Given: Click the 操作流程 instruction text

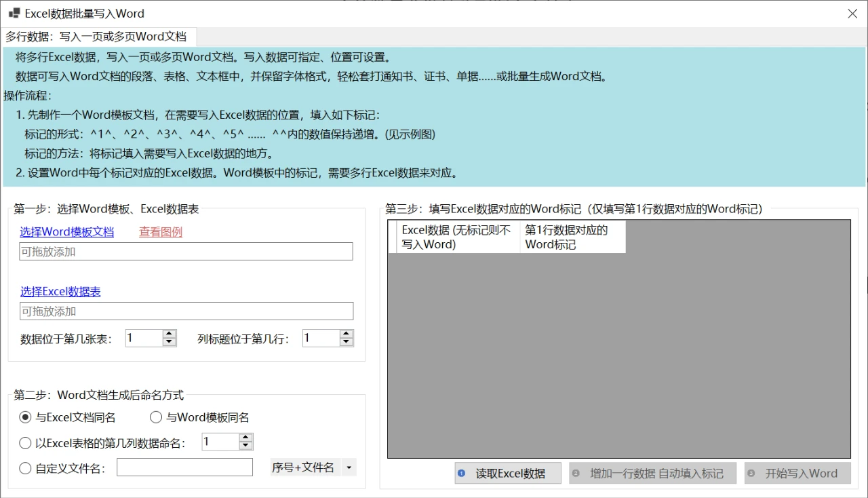Looking at the screenshot, I should tap(27, 96).
